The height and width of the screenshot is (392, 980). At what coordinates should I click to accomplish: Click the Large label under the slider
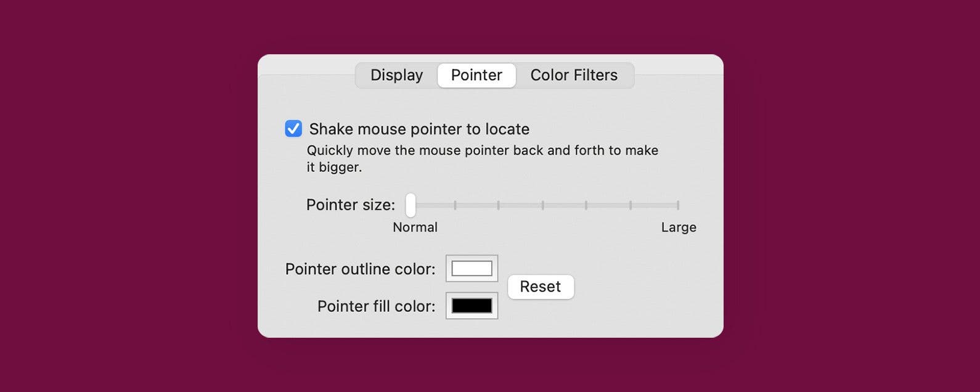point(679,227)
